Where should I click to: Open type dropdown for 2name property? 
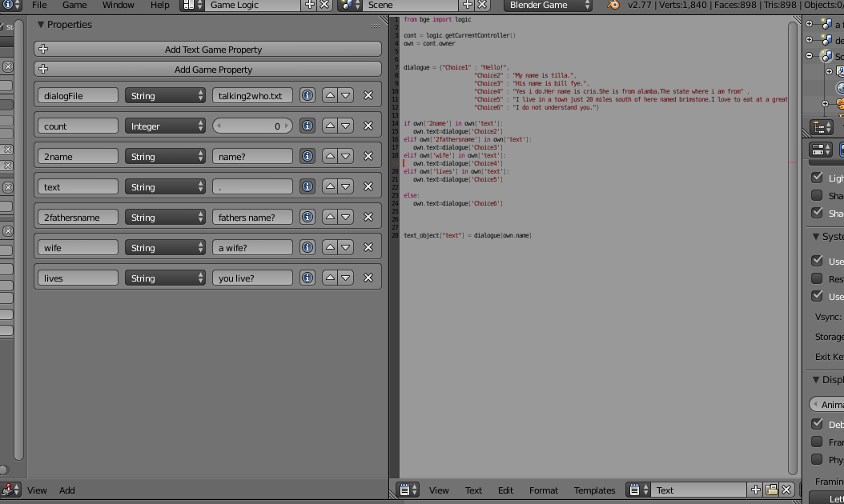pos(165,157)
